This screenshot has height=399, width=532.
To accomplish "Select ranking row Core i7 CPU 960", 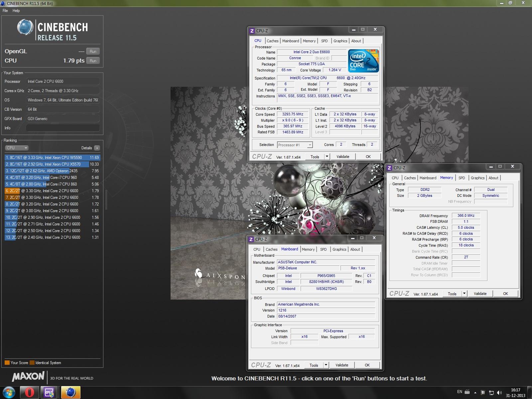I will 52,178.
